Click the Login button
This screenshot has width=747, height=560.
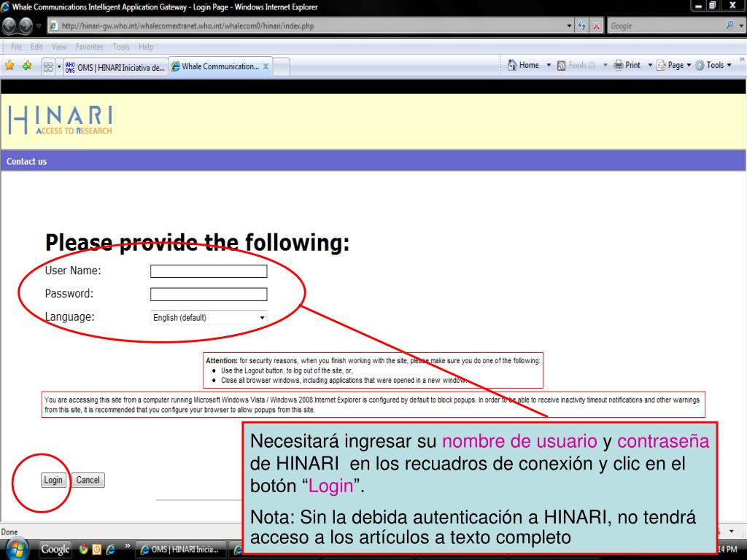[x=53, y=480]
